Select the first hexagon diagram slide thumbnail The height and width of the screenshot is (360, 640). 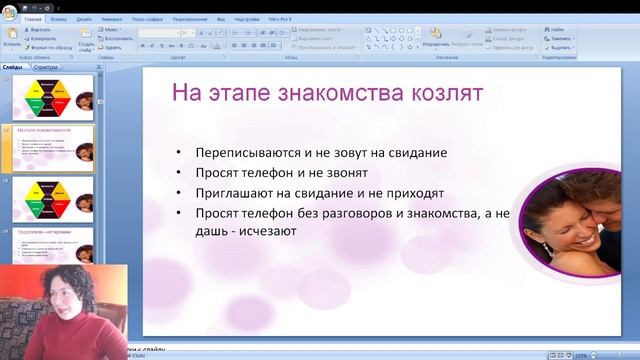[53, 98]
